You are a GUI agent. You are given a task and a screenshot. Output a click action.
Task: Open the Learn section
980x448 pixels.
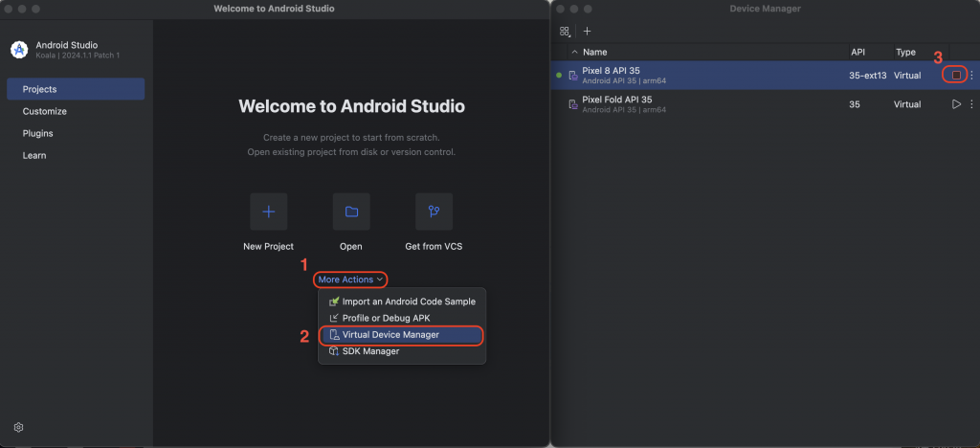pyautogui.click(x=76, y=155)
